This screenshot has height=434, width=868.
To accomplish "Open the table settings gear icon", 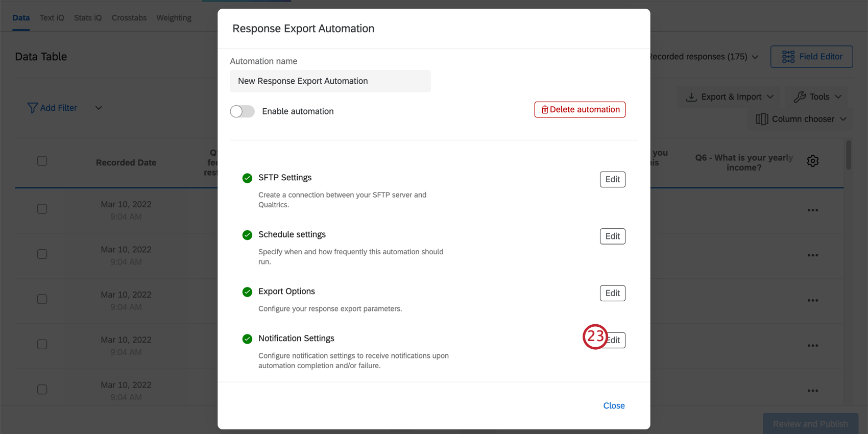I will pyautogui.click(x=812, y=161).
